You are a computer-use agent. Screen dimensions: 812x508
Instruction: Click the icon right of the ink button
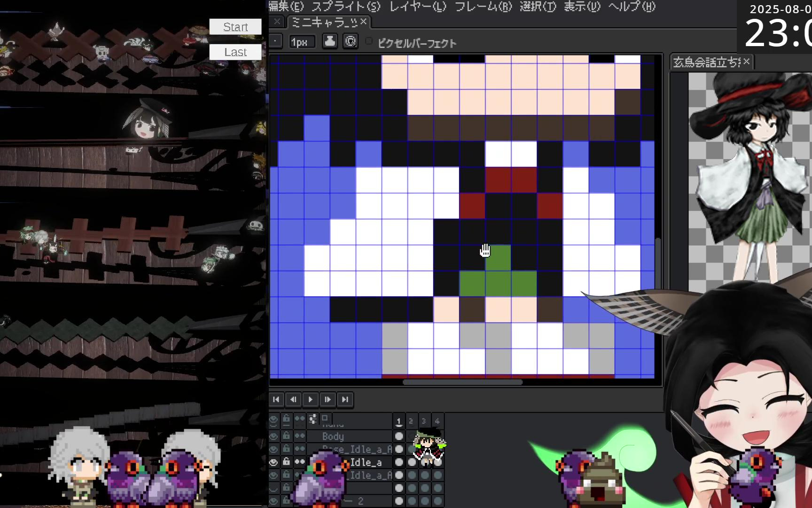point(351,41)
